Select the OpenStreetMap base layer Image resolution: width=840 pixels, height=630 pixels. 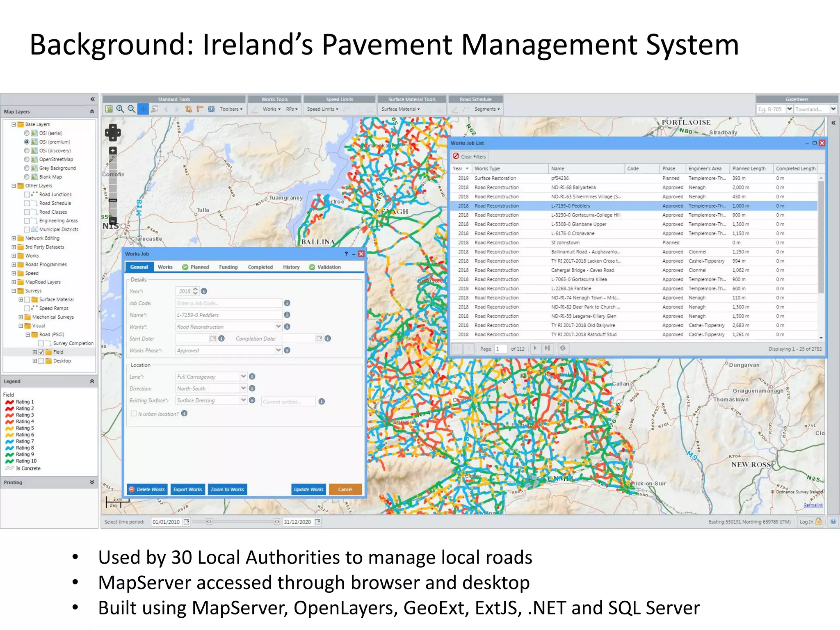27,159
